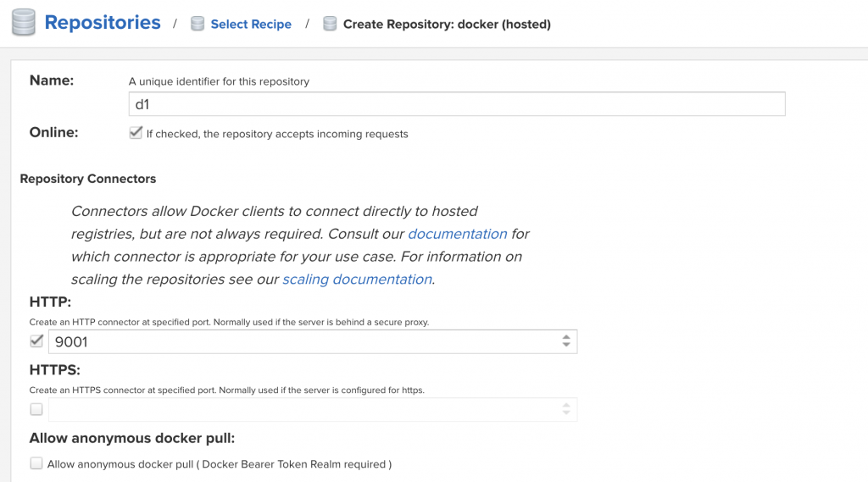Click HTTPS port spinner up arrow
Image resolution: width=868 pixels, height=482 pixels.
coord(565,405)
